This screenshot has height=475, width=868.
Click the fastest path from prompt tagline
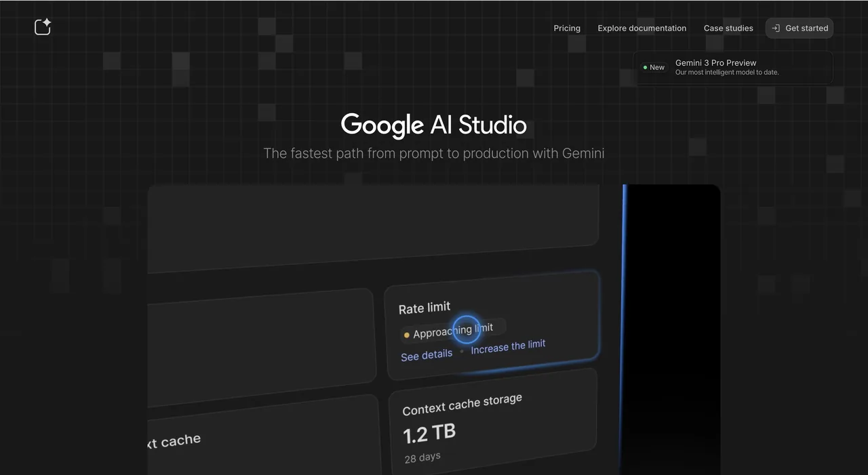[434, 153]
